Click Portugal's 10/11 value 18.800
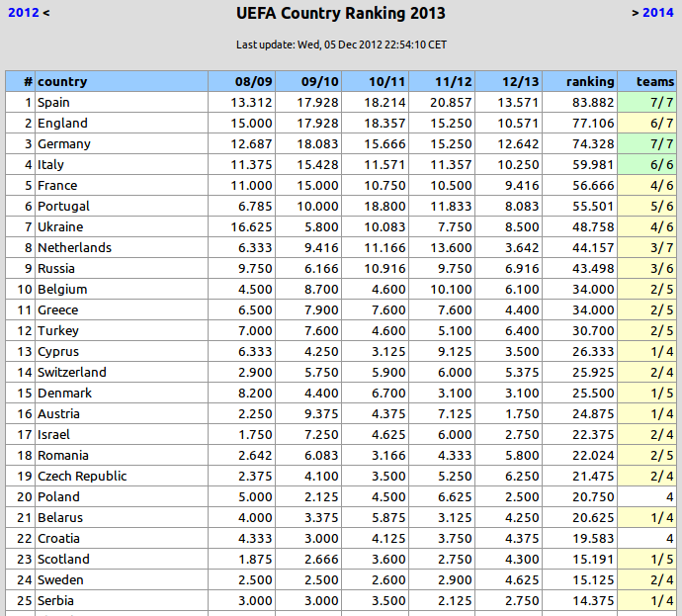The width and height of the screenshot is (682, 616). (384, 207)
